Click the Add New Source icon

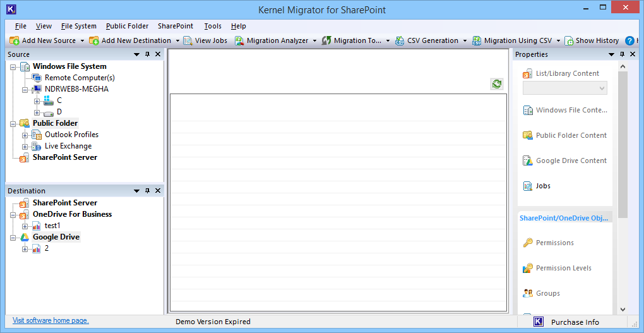15,40
